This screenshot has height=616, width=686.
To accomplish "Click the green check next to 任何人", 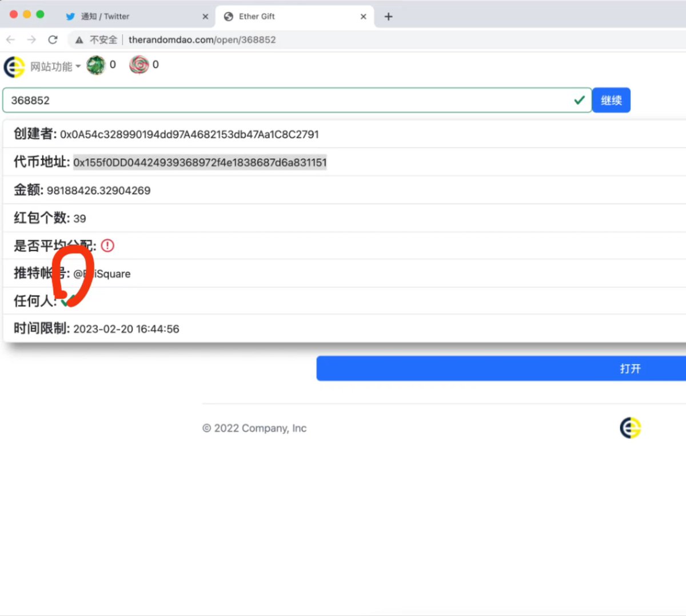I will [x=67, y=301].
